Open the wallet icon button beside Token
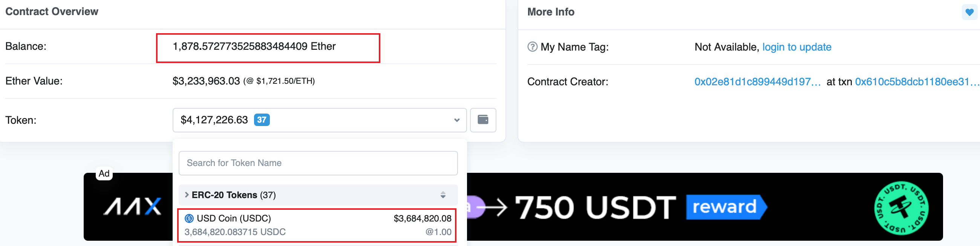 (x=483, y=120)
